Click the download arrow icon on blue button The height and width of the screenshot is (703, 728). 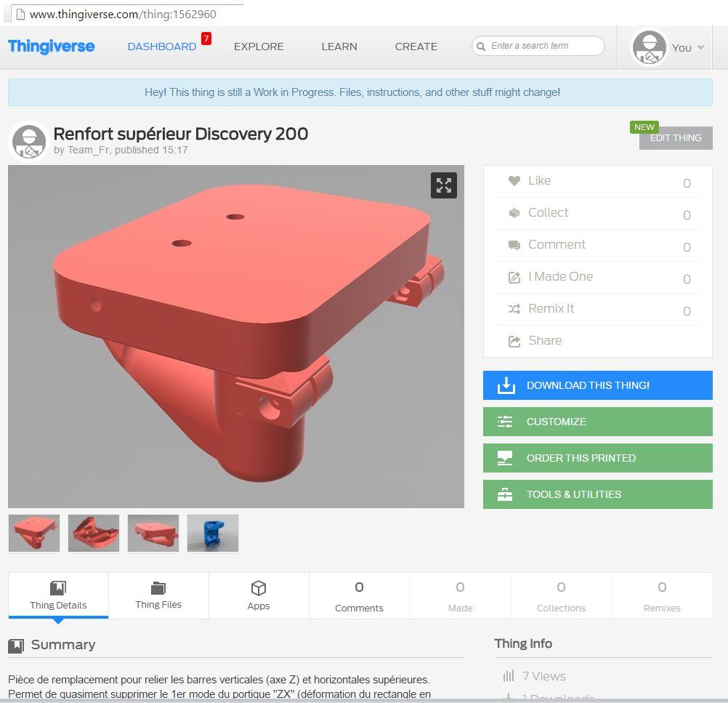point(506,385)
